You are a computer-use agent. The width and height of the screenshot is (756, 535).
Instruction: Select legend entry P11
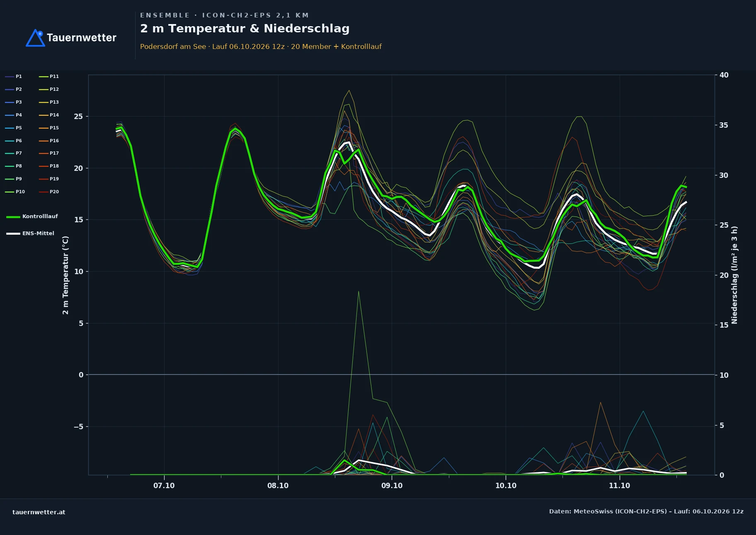[x=49, y=76]
